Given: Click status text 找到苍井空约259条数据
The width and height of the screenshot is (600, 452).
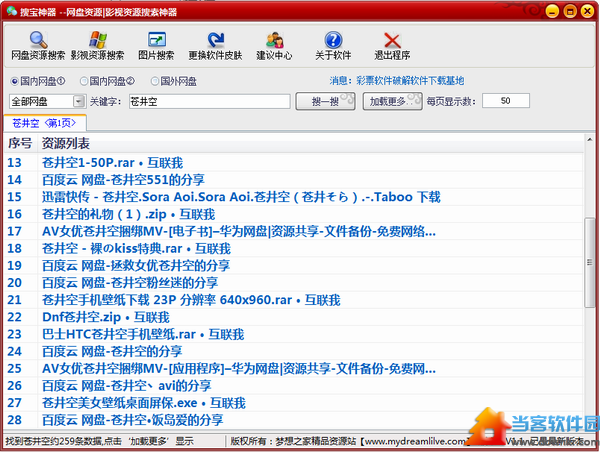Looking at the screenshot, I should tap(99, 441).
